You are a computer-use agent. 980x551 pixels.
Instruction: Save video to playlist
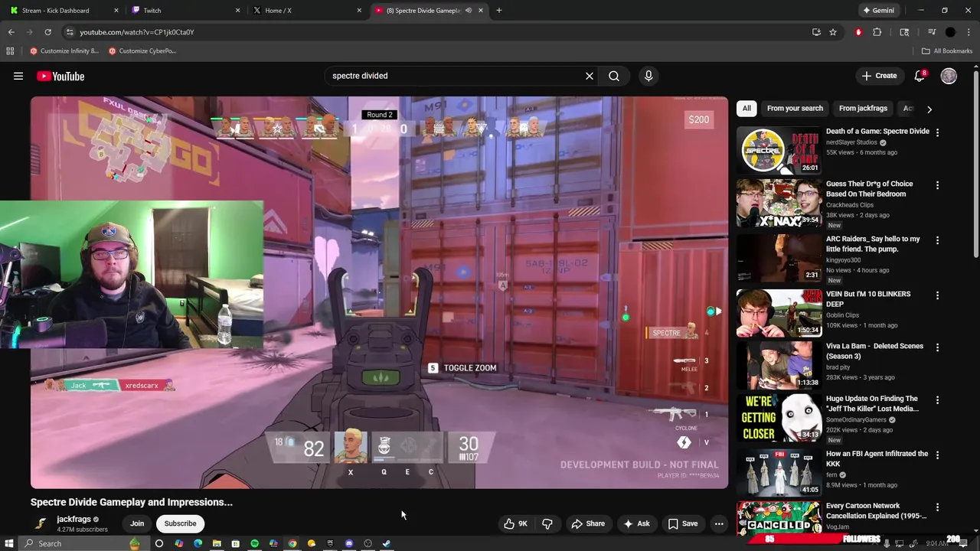pos(683,523)
